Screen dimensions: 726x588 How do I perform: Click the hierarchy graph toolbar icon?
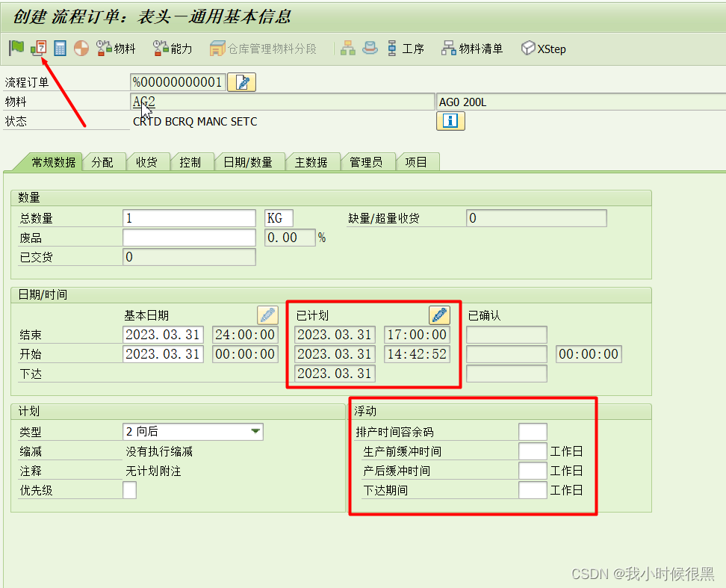(x=347, y=48)
